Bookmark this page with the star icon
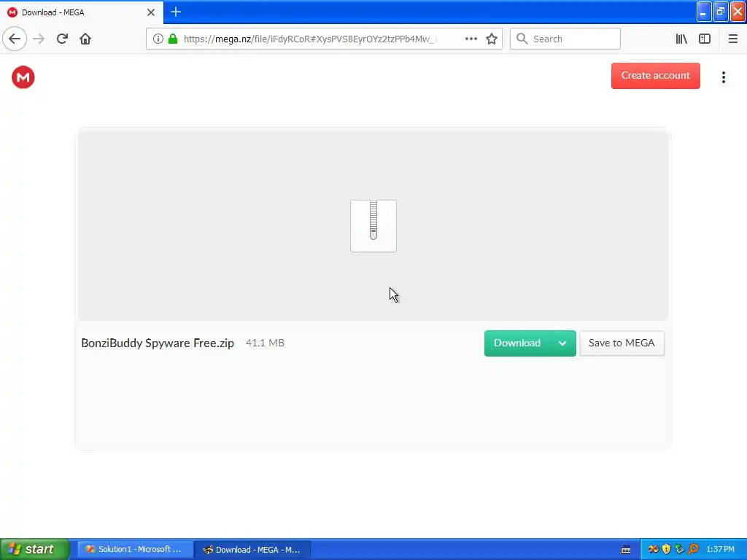This screenshot has width=747, height=560. [492, 39]
